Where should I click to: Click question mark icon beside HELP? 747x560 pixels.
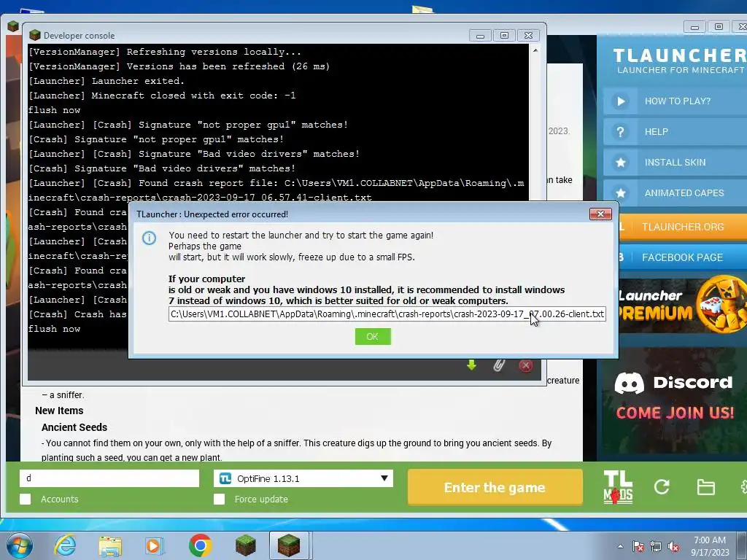[620, 131]
